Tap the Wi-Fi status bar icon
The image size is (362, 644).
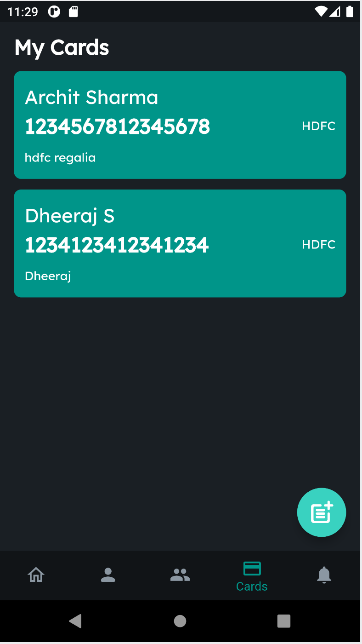click(x=321, y=11)
